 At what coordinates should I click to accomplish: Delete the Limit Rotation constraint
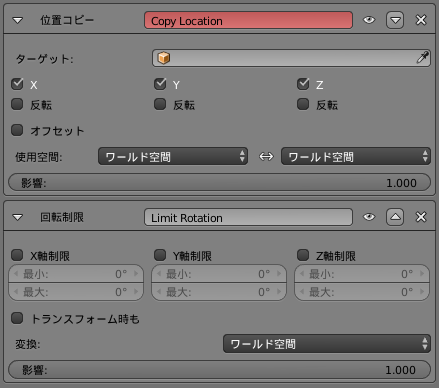pyautogui.click(x=421, y=217)
